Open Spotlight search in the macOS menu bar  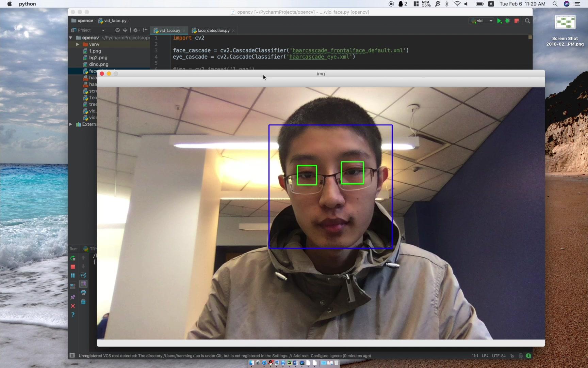(x=555, y=4)
